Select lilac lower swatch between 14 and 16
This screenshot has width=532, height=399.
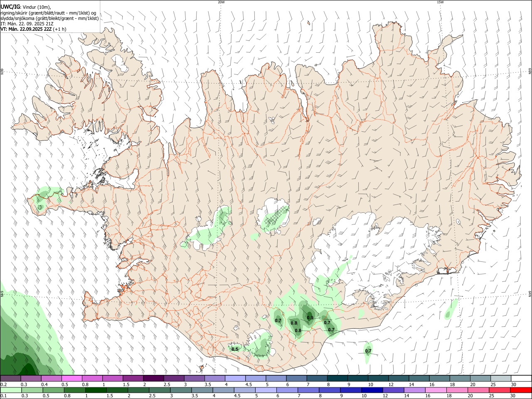tap(414, 390)
